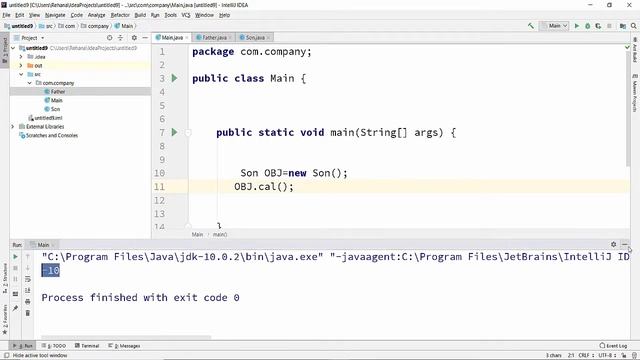
Task: Clear all Run console output with trash icon
Action: (x=28, y=313)
